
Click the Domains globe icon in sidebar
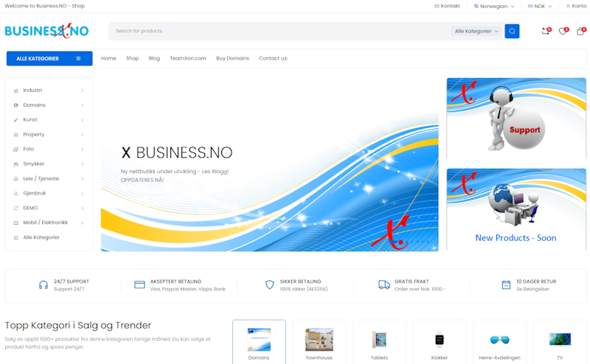[15, 105]
